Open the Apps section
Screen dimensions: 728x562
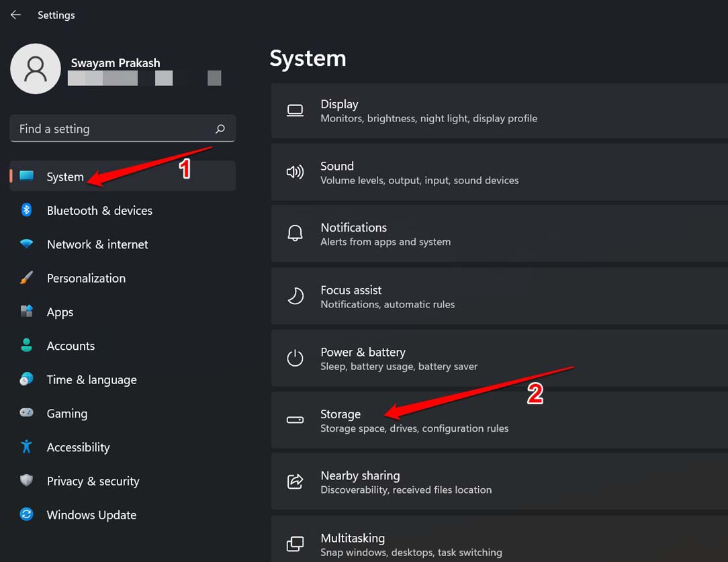pyautogui.click(x=60, y=312)
